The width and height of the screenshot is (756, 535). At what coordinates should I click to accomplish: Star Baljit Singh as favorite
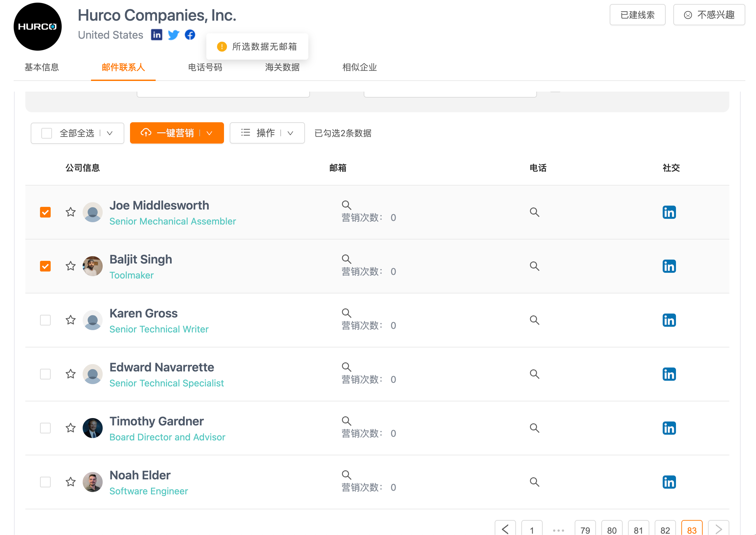point(71,266)
